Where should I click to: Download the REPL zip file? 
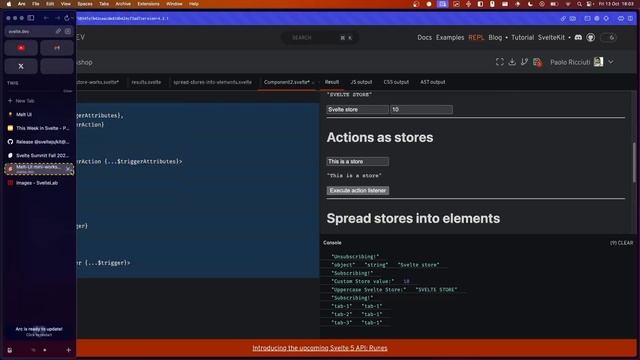coord(512,62)
